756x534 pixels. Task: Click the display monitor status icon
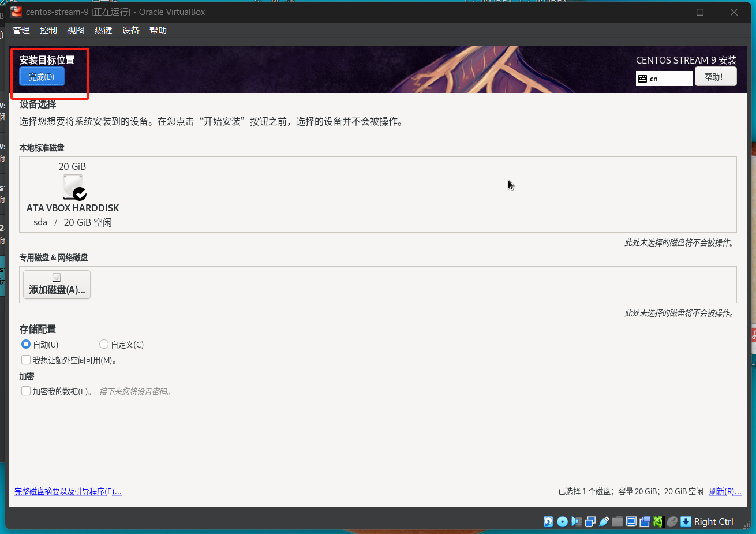click(x=631, y=522)
